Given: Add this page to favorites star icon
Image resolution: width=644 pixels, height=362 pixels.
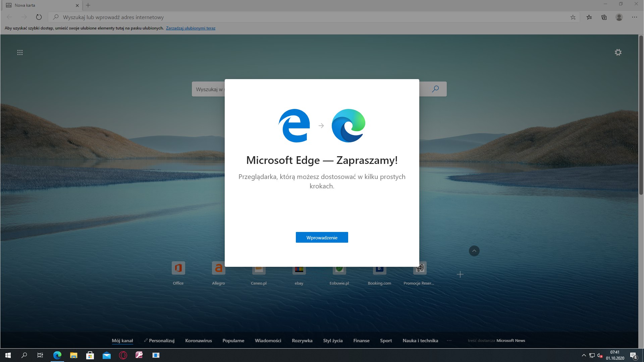Looking at the screenshot, I should tap(573, 17).
